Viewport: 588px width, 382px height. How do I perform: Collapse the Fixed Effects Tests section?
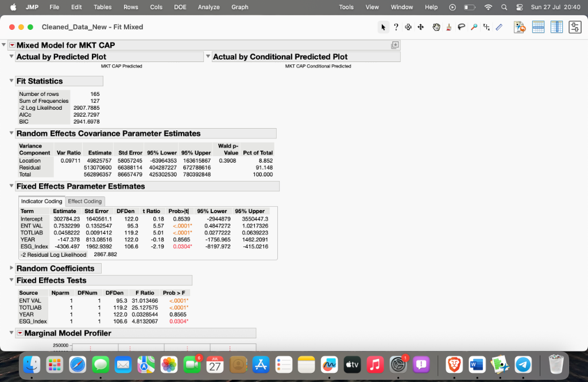point(11,280)
